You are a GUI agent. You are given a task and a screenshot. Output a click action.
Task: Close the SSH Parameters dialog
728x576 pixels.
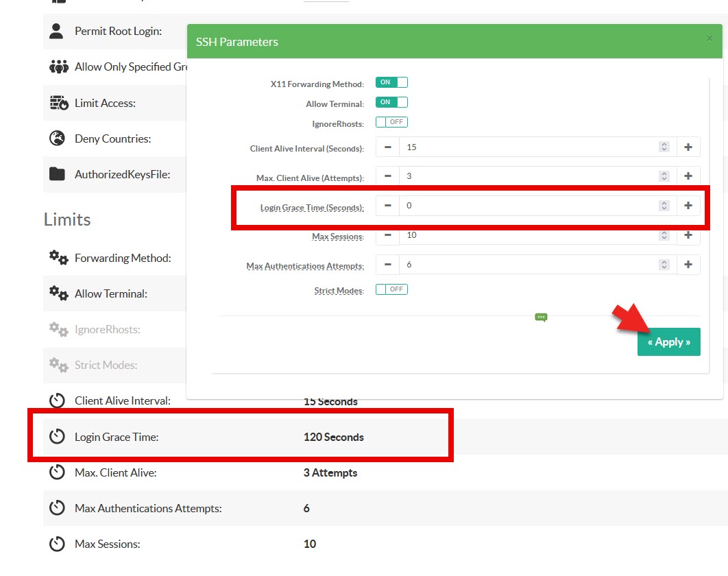point(709,38)
